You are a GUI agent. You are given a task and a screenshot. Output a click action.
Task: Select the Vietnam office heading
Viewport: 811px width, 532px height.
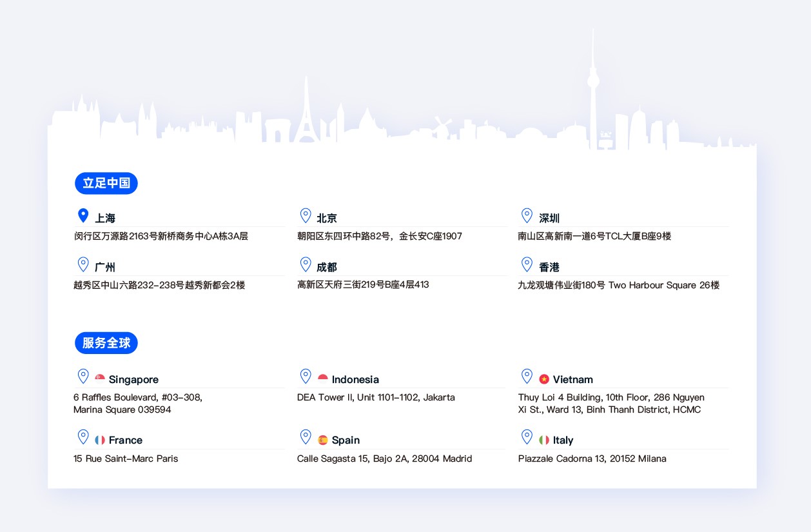[572, 379]
